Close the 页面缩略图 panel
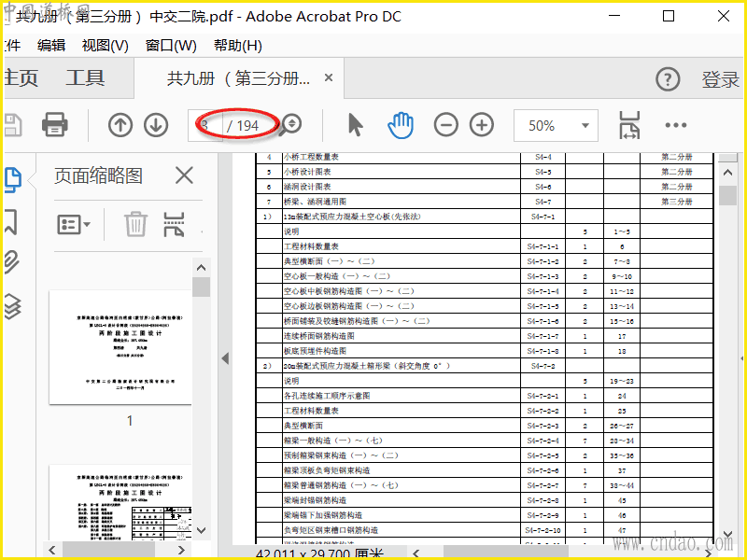Viewport: 747px width, 560px height. 184,175
